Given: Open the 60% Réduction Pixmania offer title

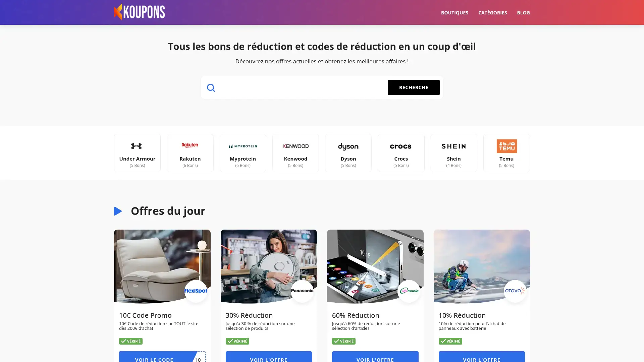Looking at the screenshot, I should [x=355, y=315].
